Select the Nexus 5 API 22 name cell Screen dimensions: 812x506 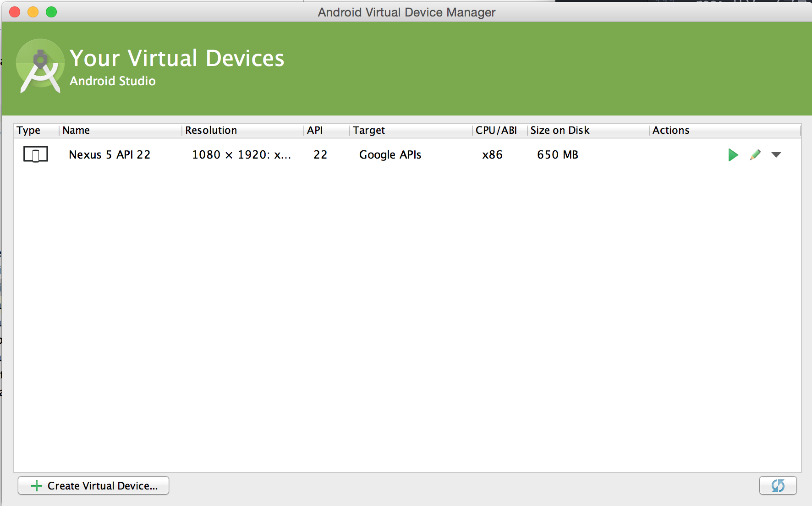click(x=110, y=155)
